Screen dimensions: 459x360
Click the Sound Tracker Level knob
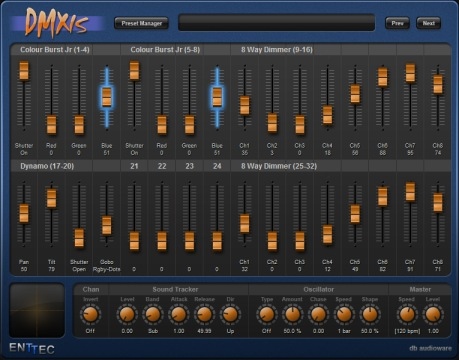click(x=127, y=315)
